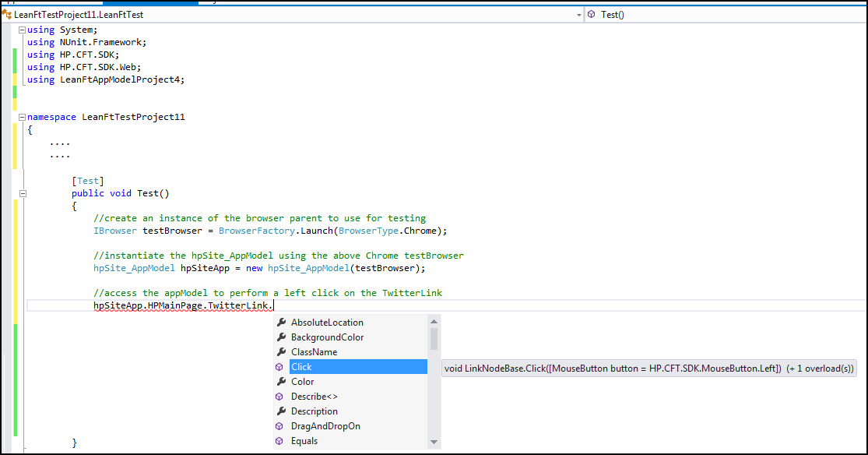Open the LeanFtTestProject11.LeanFtTest class dropdown arrow

pyautogui.click(x=578, y=15)
